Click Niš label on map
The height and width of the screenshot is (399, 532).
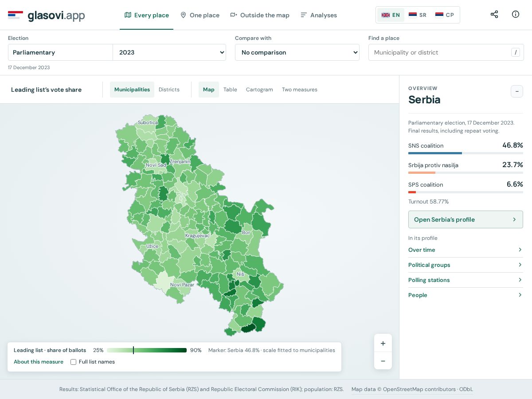click(240, 274)
